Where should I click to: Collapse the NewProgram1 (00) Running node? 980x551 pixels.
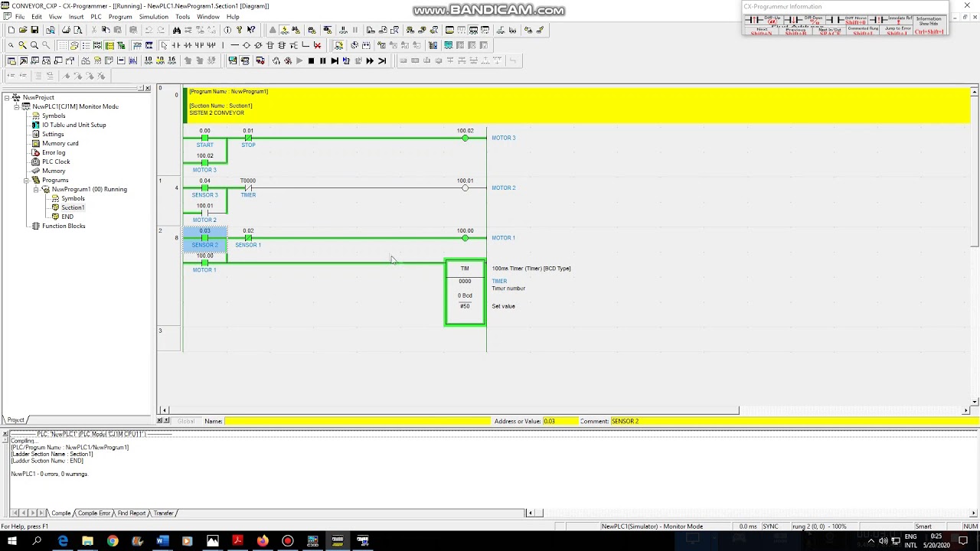[36, 189]
